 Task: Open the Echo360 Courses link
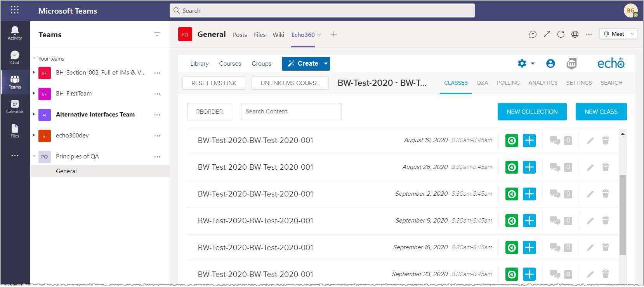[230, 63]
